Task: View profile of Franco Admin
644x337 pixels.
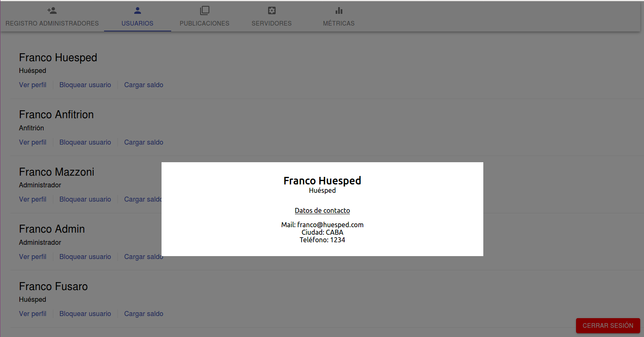Action: (33, 257)
